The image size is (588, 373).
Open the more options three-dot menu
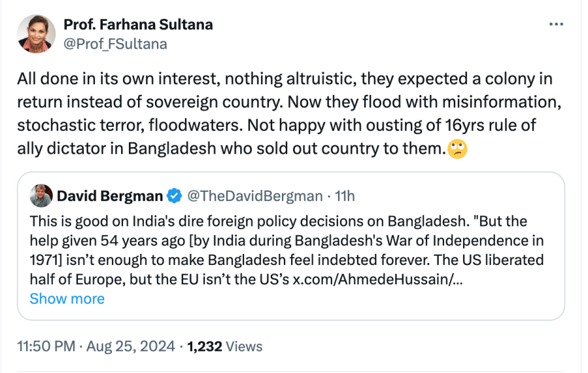pos(556,25)
